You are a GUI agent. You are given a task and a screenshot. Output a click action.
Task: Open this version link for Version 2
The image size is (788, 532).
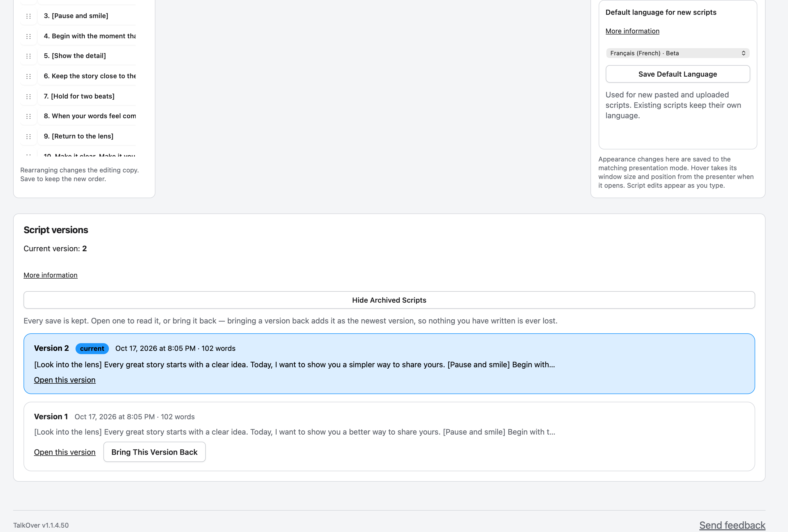[65, 380]
